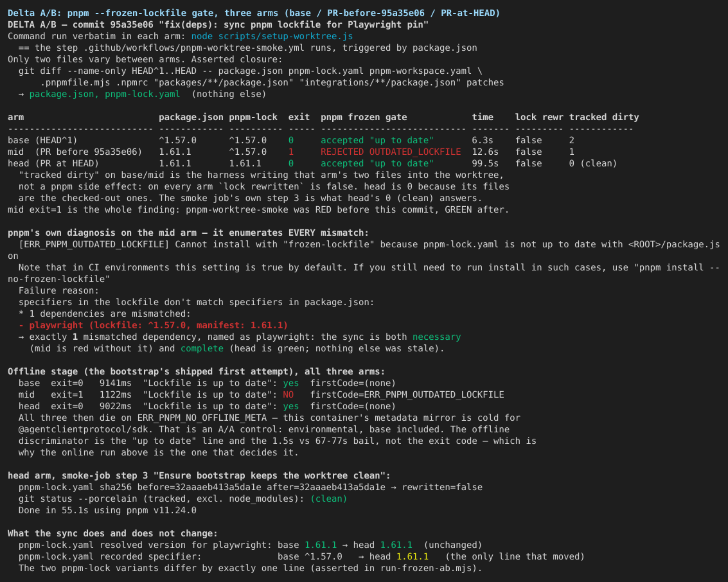The image size is (728, 582).
Task: Click the '9141ms' value in base offline row
Action: (x=115, y=383)
